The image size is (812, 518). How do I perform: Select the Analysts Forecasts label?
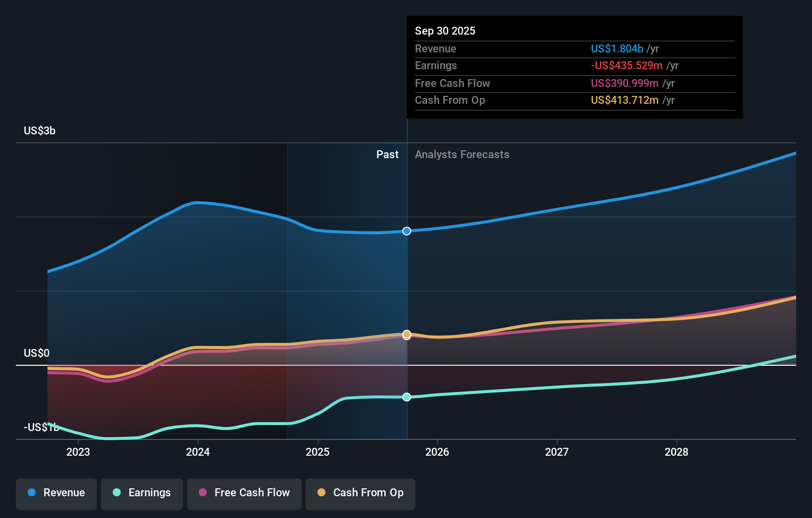pyautogui.click(x=462, y=154)
